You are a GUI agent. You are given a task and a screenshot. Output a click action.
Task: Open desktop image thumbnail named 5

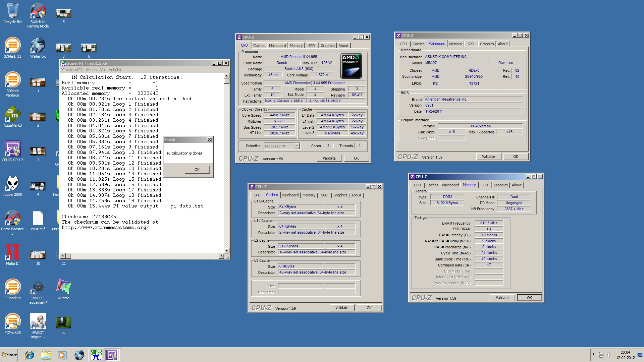point(63,15)
